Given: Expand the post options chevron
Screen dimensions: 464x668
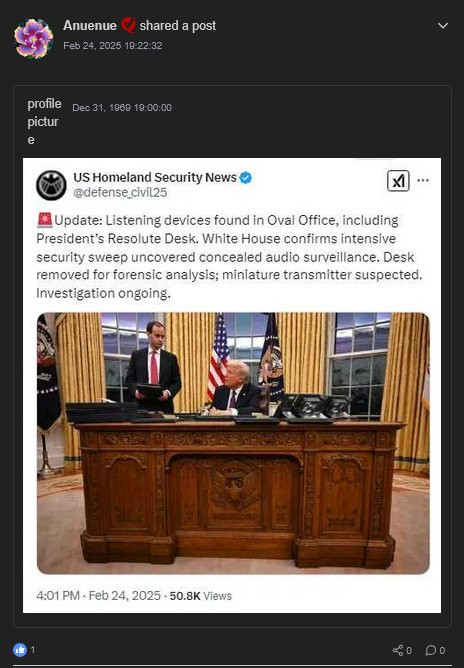Looking at the screenshot, I should click(443, 26).
